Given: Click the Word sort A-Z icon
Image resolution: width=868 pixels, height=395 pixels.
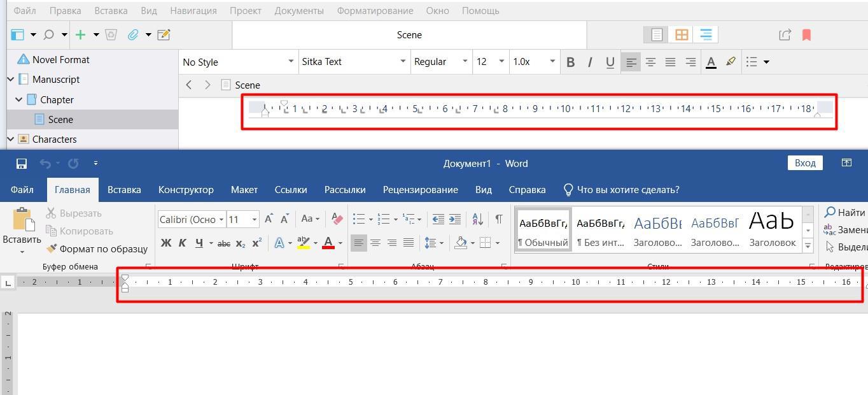Looking at the screenshot, I should tap(477, 219).
